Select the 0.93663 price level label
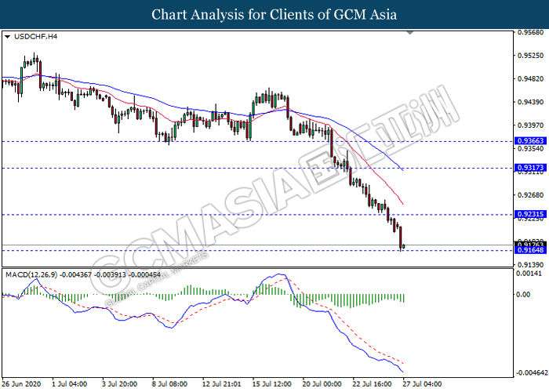Viewport: 549px width, 392px height. coord(530,140)
